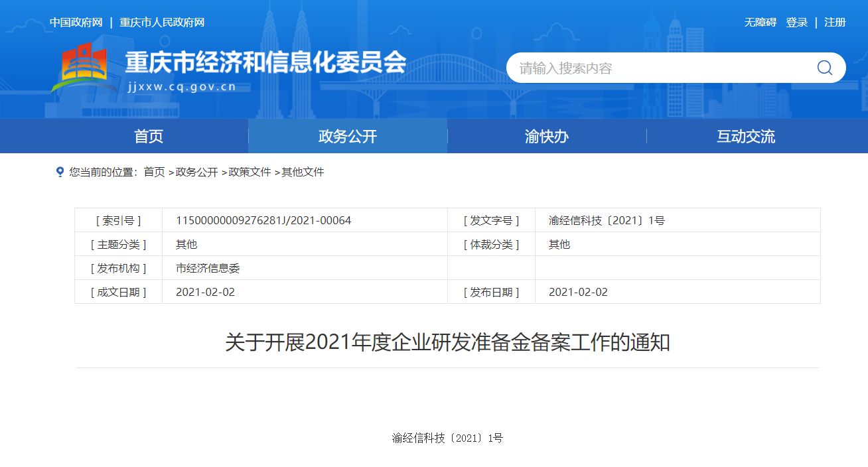Screen dimensions: 868x467
Task: Click the location pin icon in breadcrumb
Action: [x=60, y=172]
